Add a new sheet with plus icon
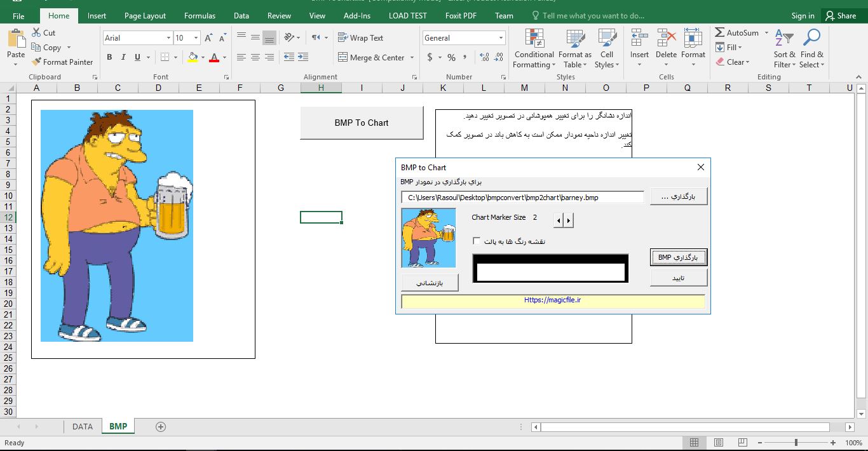The width and height of the screenshot is (868, 451). click(x=161, y=427)
